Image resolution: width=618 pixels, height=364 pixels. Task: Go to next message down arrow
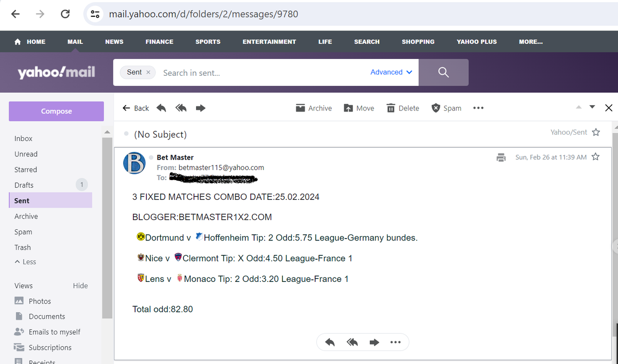pos(592,107)
